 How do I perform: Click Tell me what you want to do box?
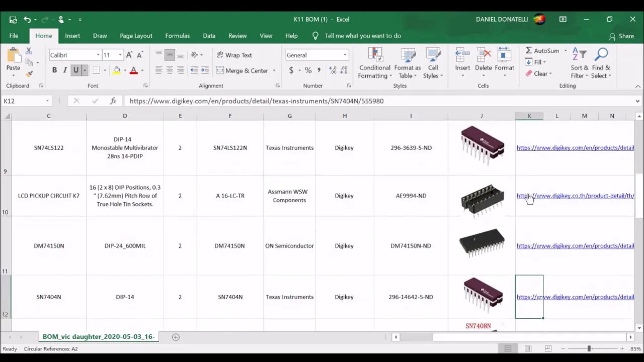coord(363,36)
